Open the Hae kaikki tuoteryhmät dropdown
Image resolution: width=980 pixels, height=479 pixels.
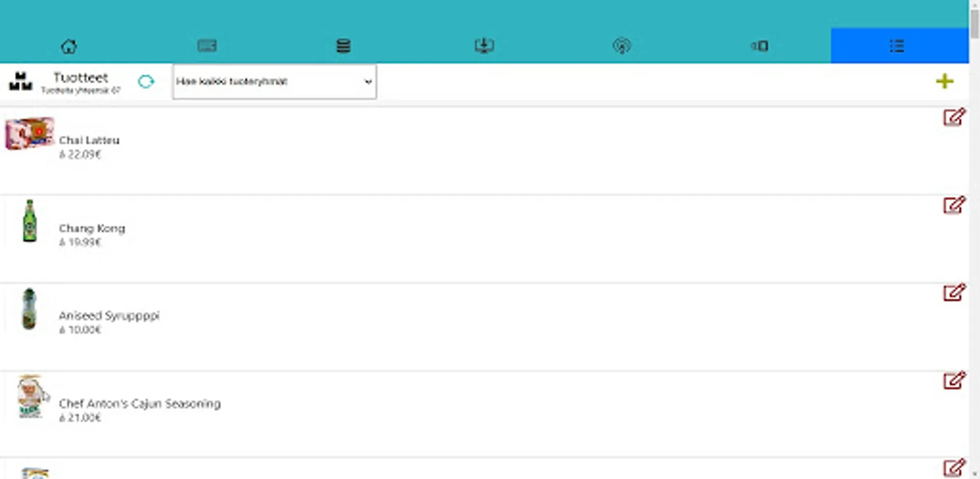(274, 81)
